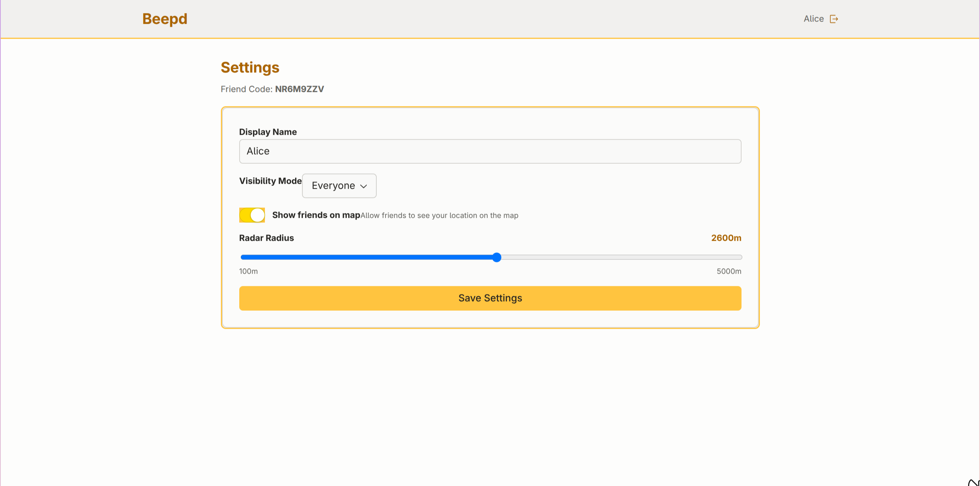The image size is (980, 486).
Task: Click the "Show friends on map" label text
Action: coord(316,215)
